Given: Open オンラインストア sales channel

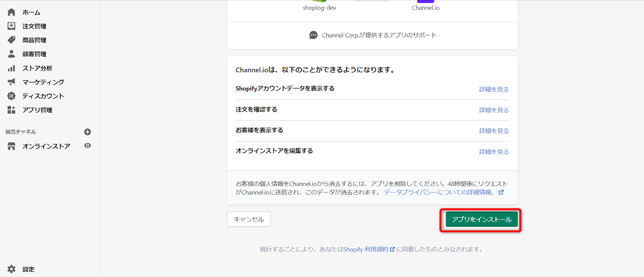Looking at the screenshot, I should (46, 146).
